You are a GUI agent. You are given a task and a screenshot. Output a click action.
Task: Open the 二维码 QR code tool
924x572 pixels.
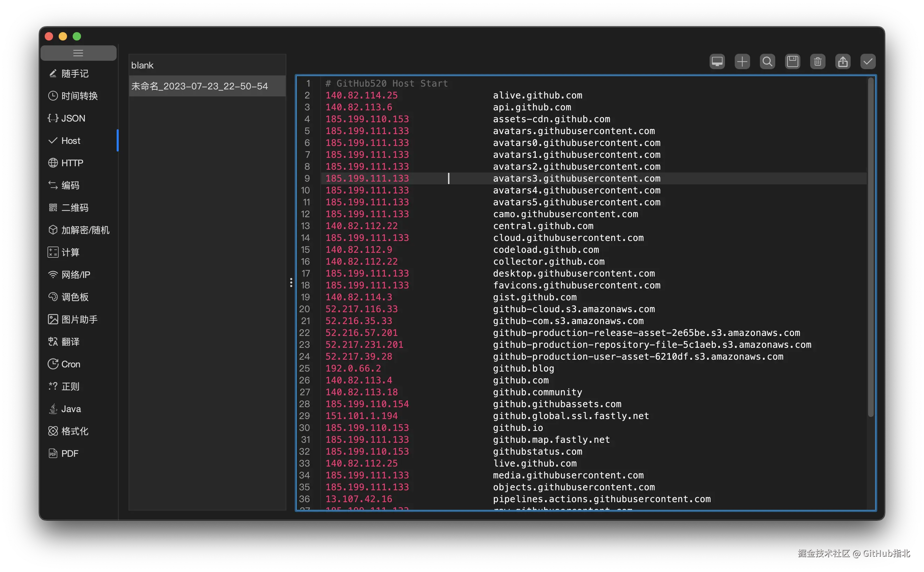tap(74, 208)
